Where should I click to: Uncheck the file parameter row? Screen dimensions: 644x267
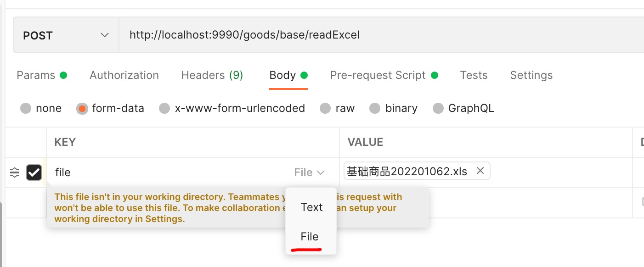[x=34, y=172]
